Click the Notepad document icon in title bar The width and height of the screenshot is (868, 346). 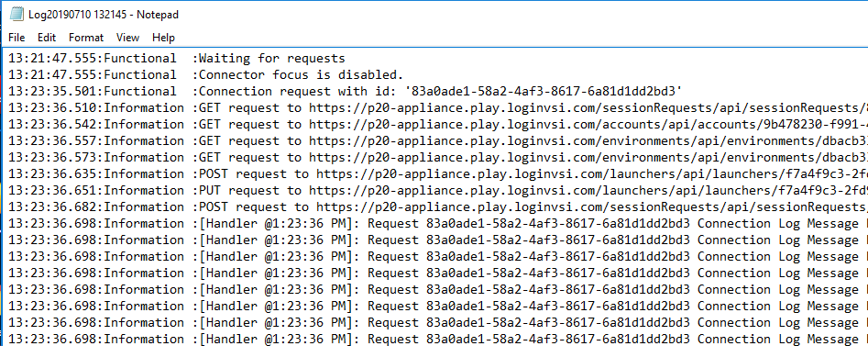tap(16, 15)
